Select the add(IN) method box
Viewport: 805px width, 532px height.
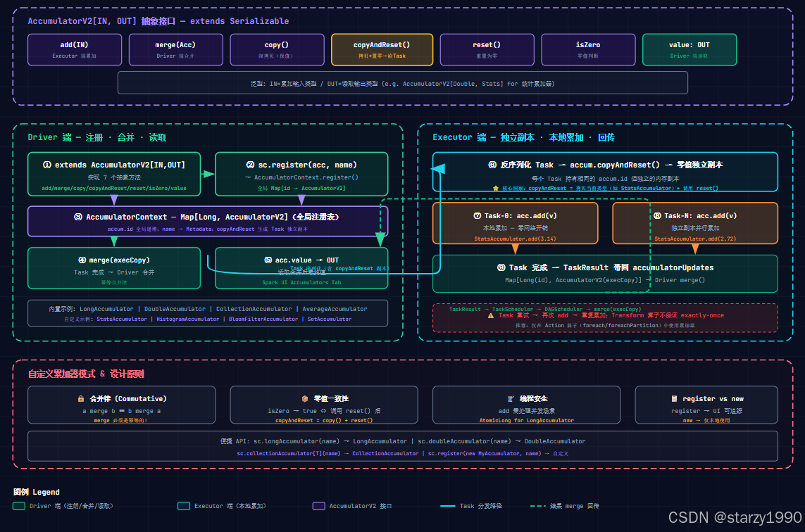click(75, 50)
